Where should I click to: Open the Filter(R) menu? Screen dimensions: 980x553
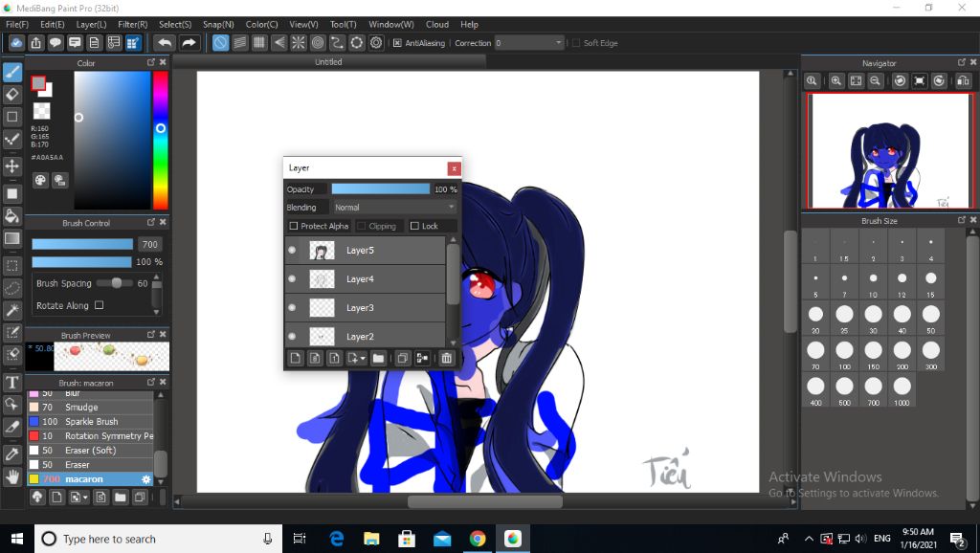[x=132, y=24]
